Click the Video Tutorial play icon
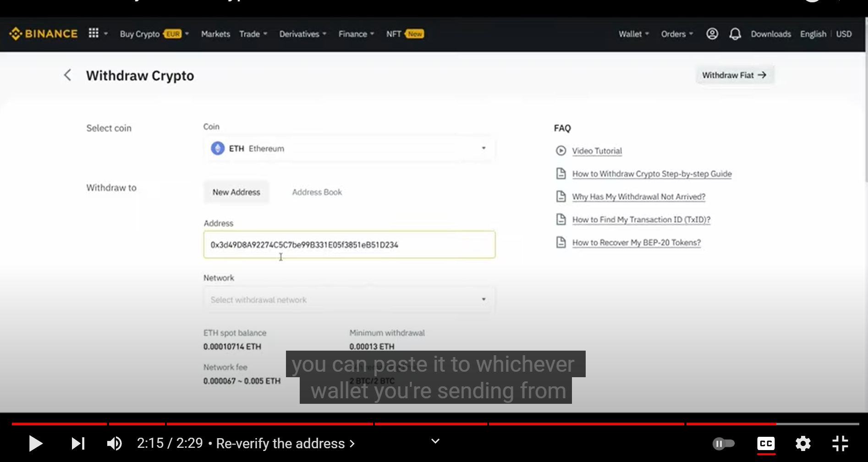Image resolution: width=868 pixels, height=462 pixels. click(561, 150)
